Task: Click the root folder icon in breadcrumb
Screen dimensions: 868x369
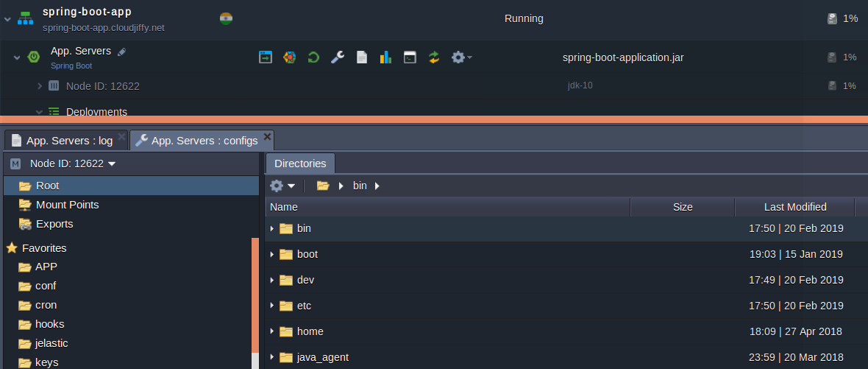Action: pos(323,186)
